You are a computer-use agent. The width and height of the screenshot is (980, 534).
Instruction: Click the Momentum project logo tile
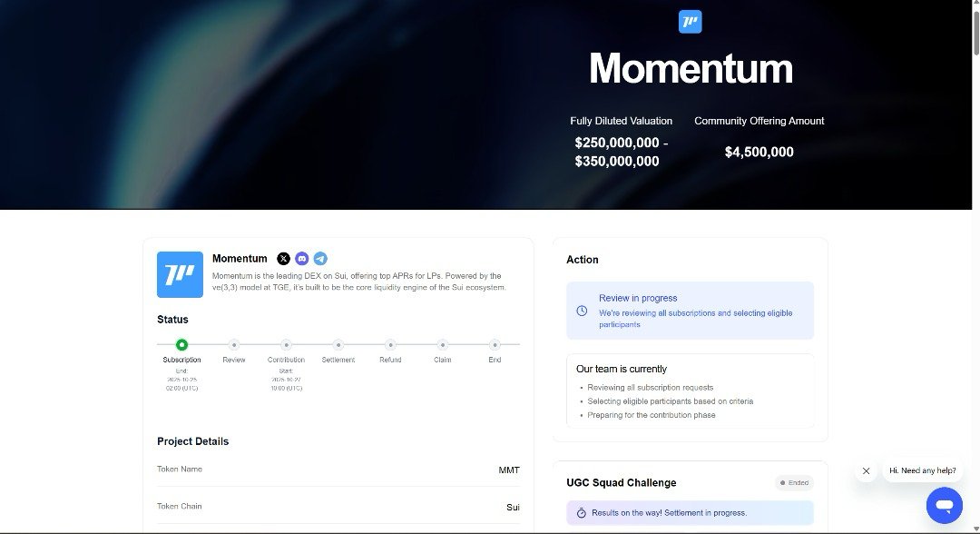pos(180,274)
